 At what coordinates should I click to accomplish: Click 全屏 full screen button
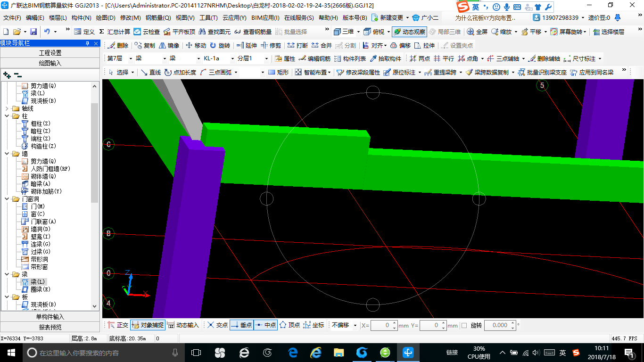click(x=477, y=32)
